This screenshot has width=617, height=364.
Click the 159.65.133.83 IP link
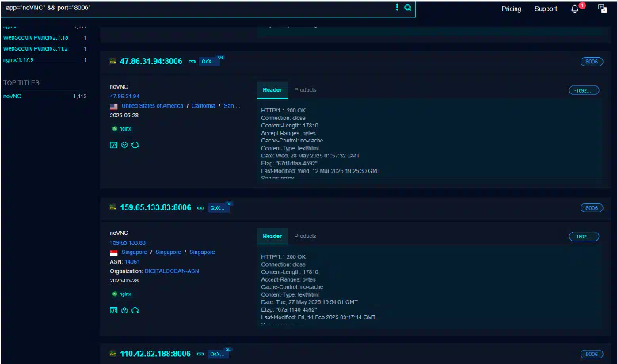point(128,243)
